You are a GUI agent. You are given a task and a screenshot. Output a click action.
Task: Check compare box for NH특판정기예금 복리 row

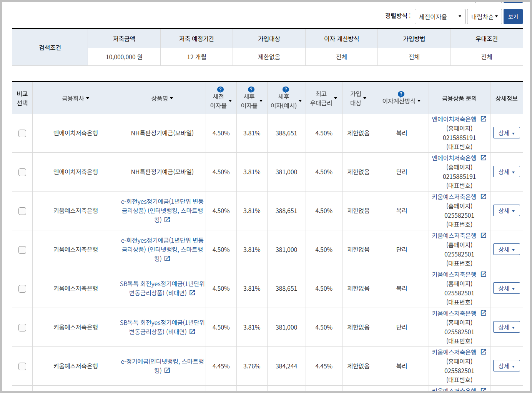coord(22,133)
